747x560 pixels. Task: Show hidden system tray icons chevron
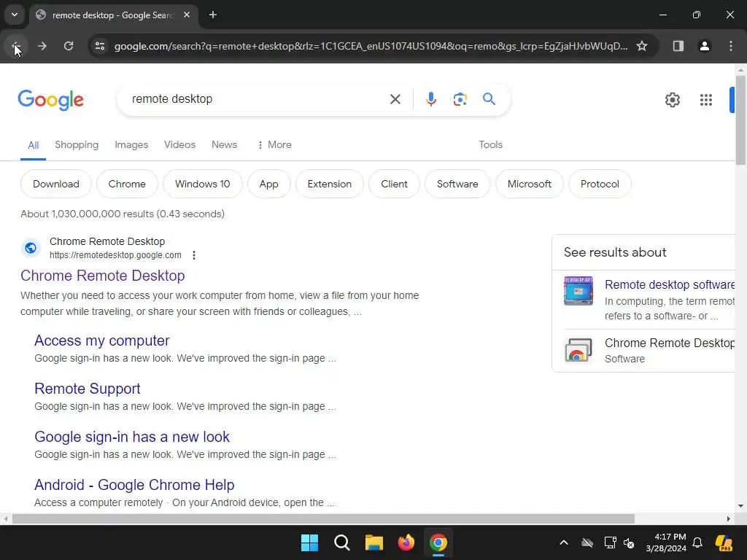(564, 542)
